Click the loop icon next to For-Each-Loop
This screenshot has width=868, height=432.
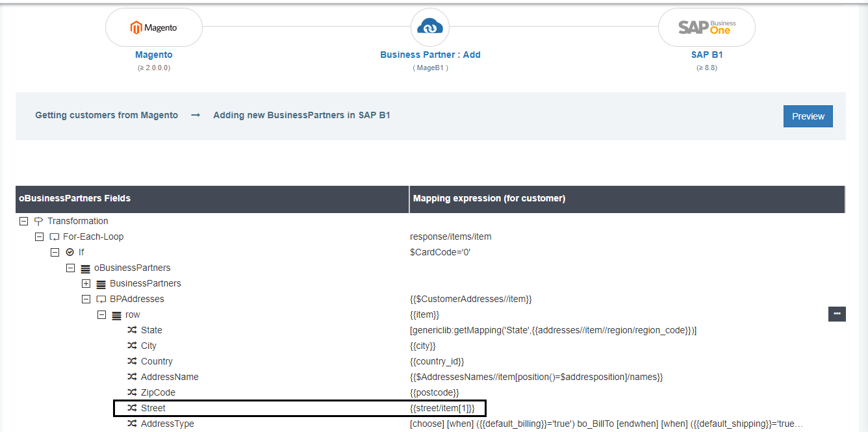[x=54, y=236]
